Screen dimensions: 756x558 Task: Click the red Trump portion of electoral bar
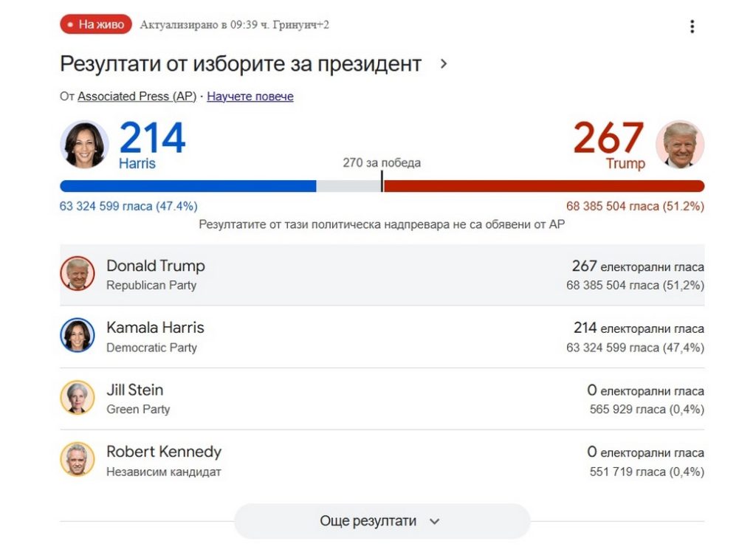(544, 186)
